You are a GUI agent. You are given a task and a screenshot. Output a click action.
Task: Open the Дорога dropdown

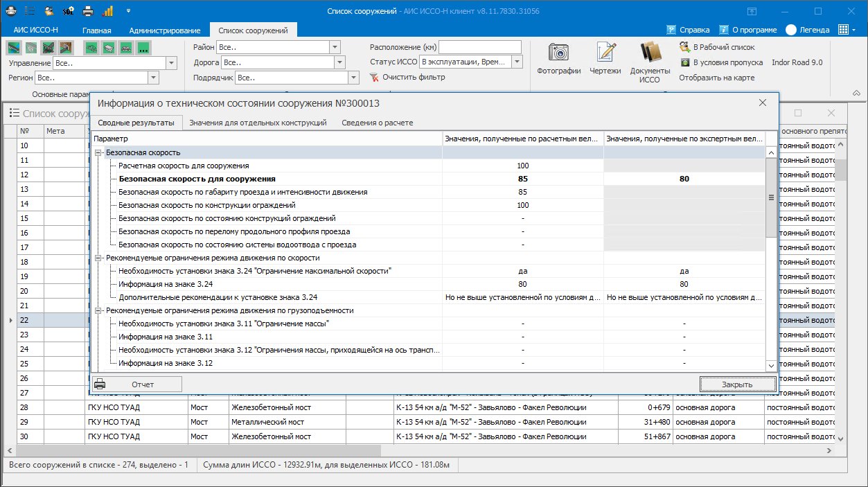click(x=339, y=62)
